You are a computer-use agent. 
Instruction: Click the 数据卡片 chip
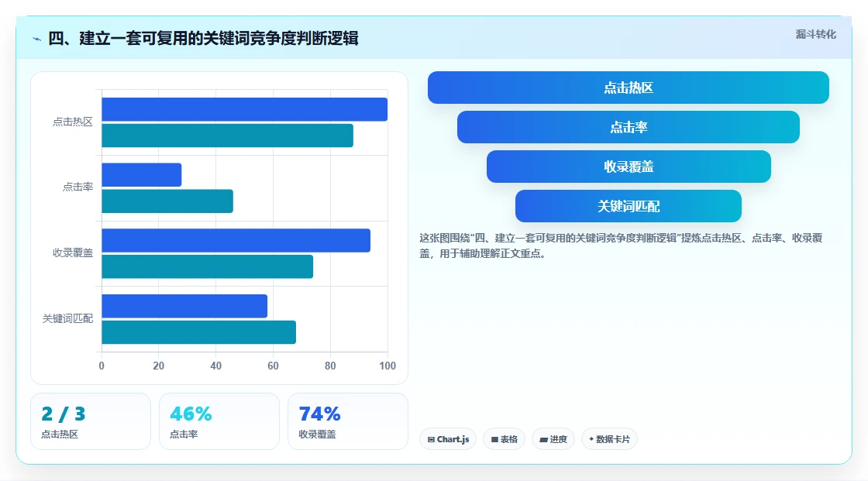(x=609, y=439)
